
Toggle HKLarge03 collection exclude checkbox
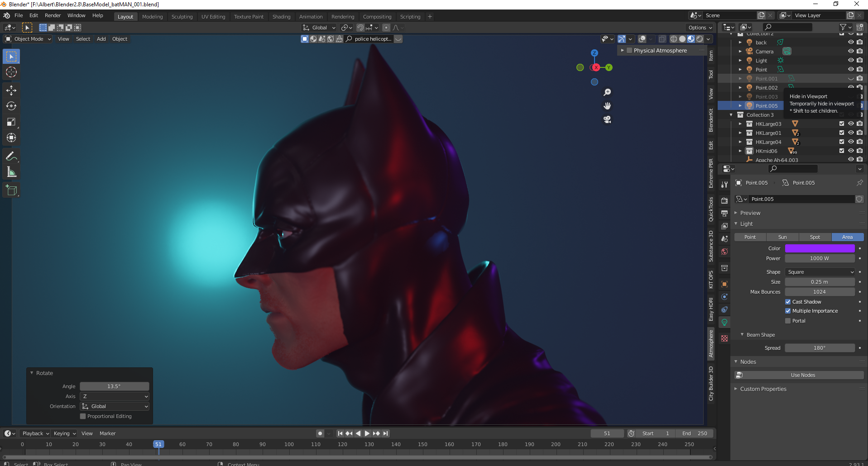(x=842, y=124)
